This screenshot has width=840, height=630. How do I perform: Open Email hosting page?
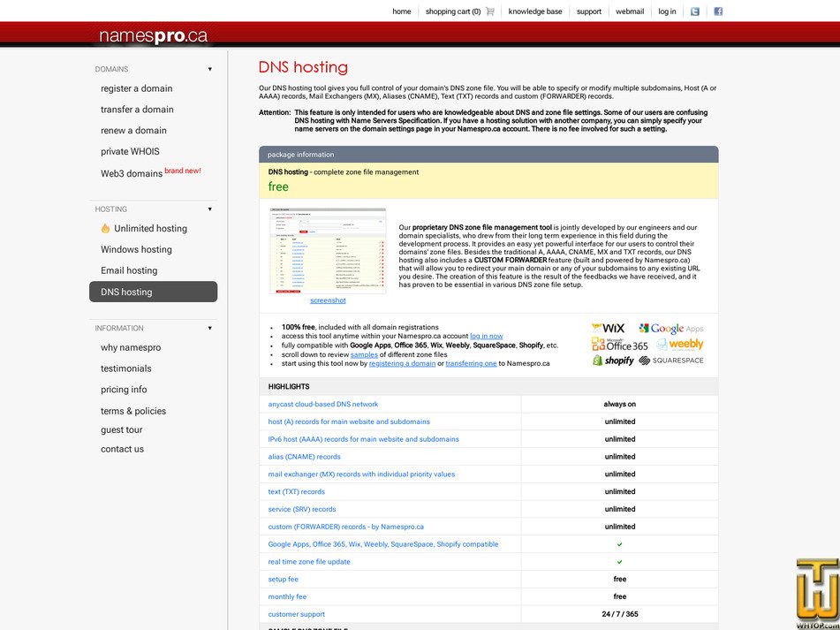[x=129, y=270]
